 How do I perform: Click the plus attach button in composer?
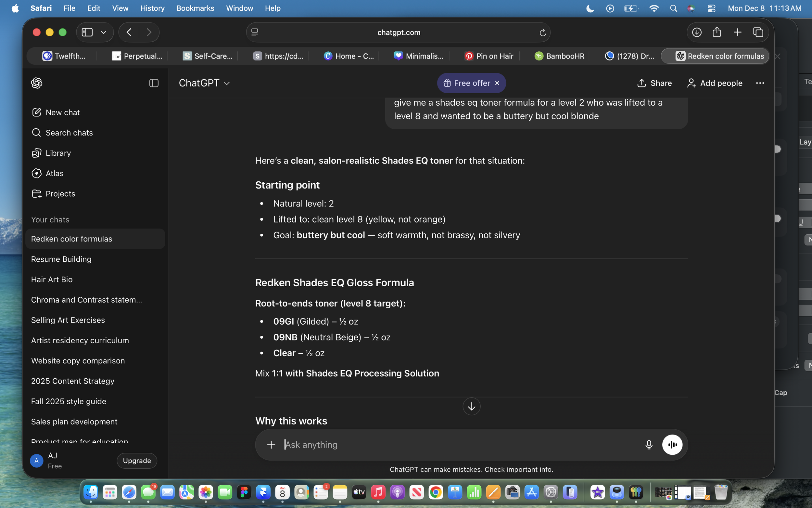271,445
